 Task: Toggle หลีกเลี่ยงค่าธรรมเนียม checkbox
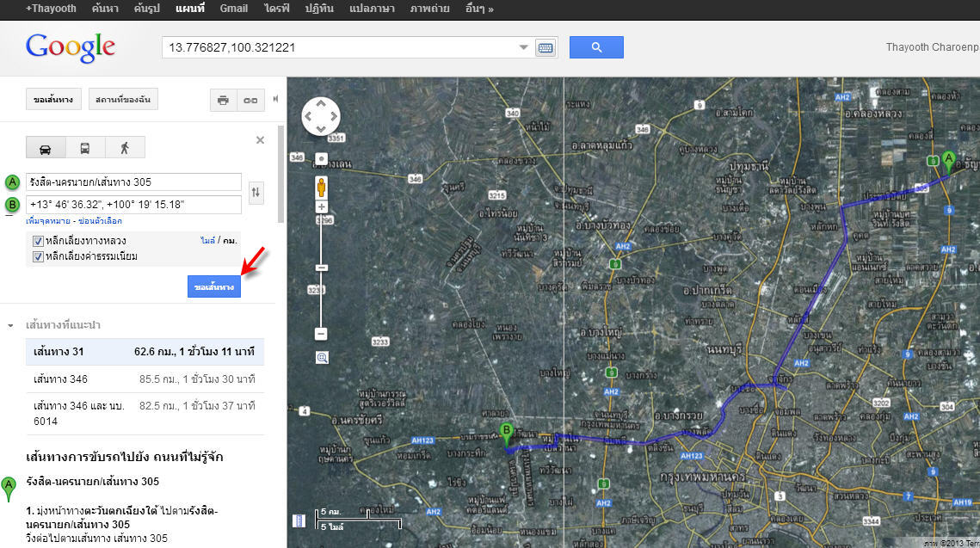coord(38,257)
